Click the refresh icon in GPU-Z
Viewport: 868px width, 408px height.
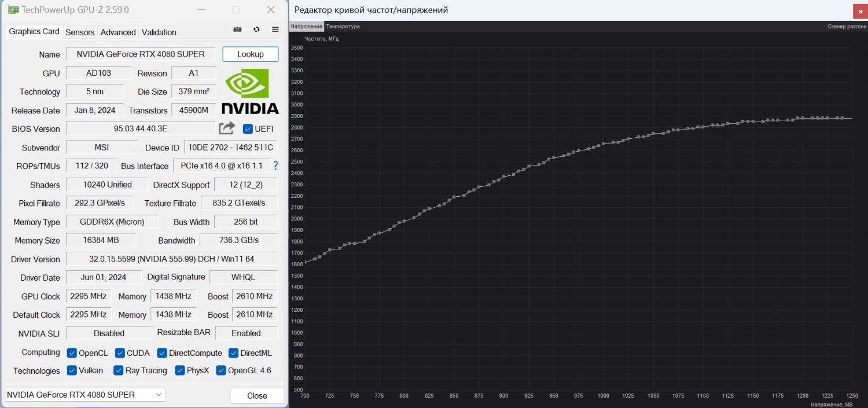click(256, 30)
